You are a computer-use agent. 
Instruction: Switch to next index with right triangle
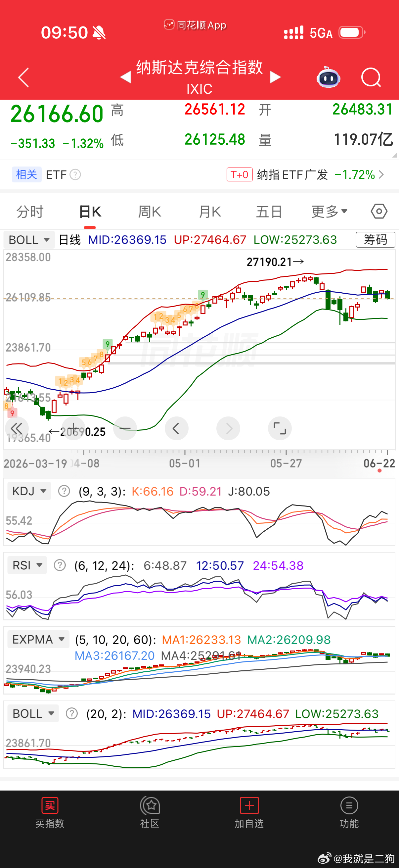pos(275,77)
